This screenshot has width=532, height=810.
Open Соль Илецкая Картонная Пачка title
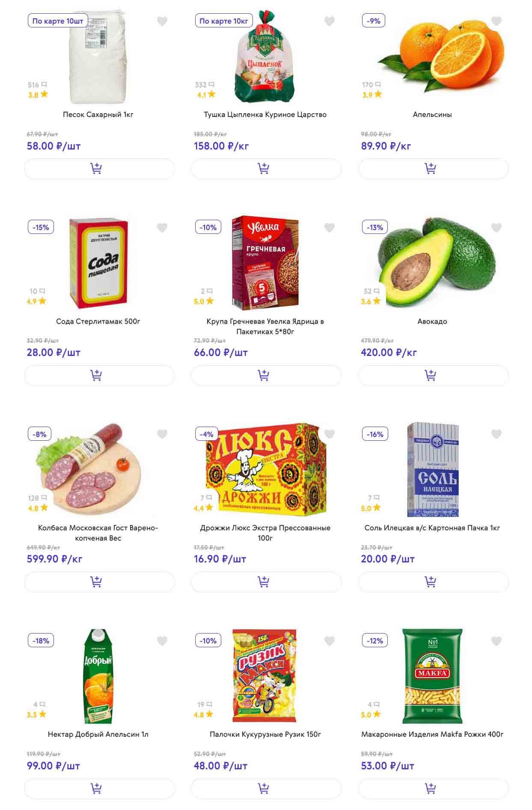click(432, 528)
